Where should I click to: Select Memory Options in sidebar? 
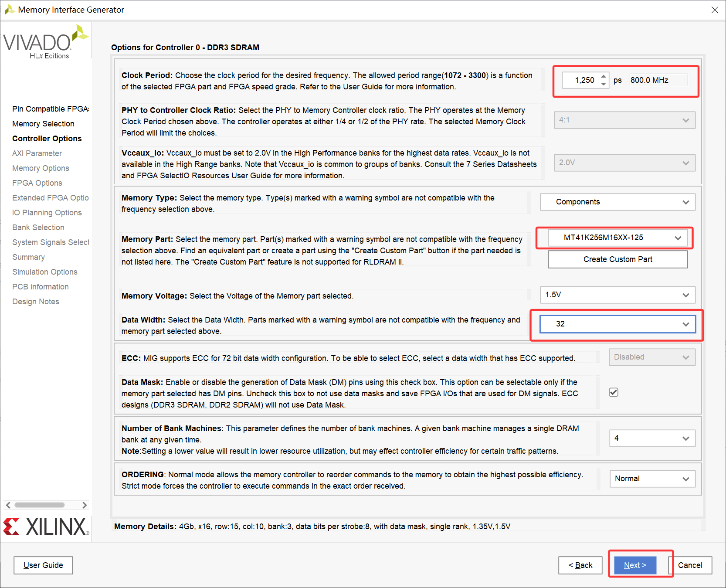[x=41, y=168]
